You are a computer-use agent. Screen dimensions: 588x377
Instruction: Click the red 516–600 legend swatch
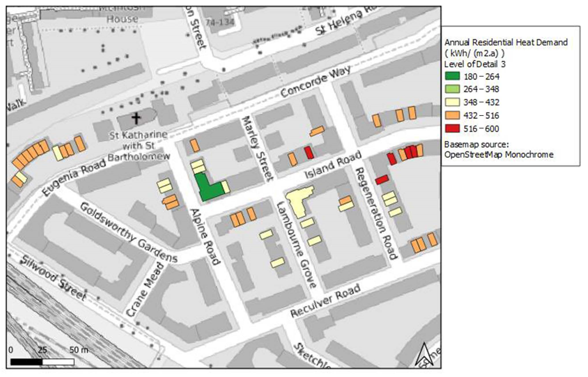(452, 128)
